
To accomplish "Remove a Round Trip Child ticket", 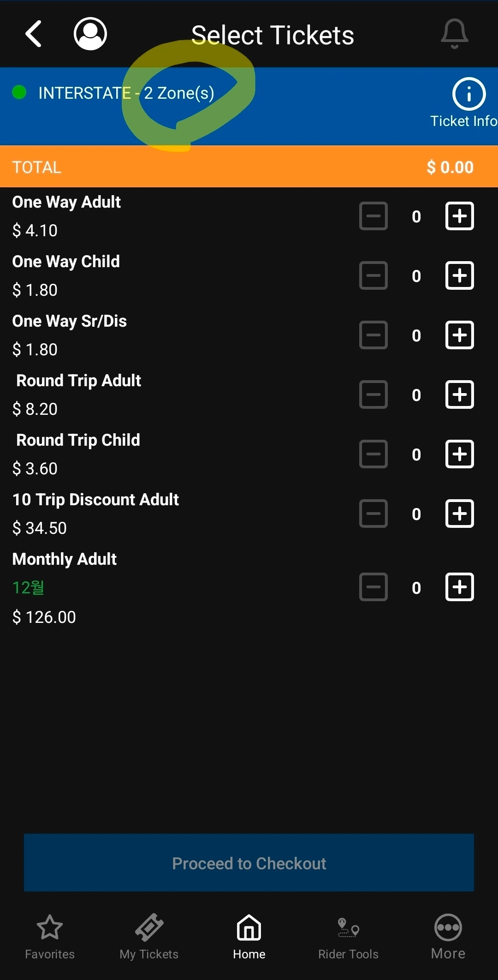I will 373,454.
